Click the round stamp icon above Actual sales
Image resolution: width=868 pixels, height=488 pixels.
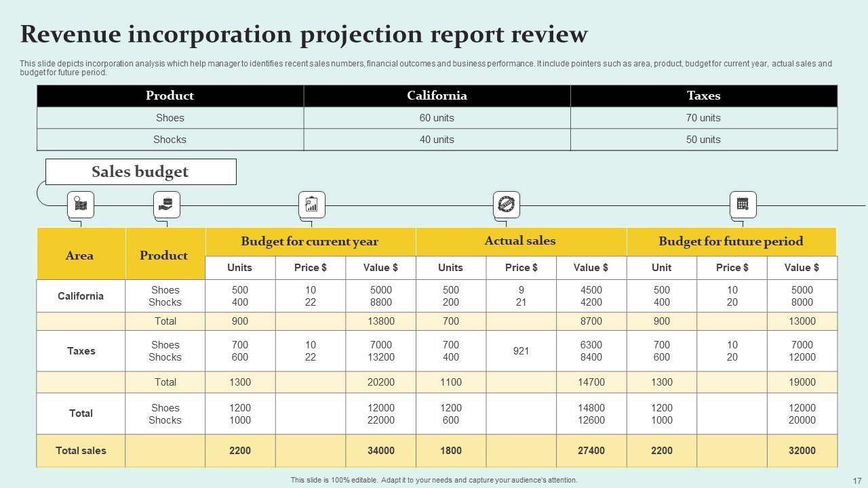tap(506, 204)
